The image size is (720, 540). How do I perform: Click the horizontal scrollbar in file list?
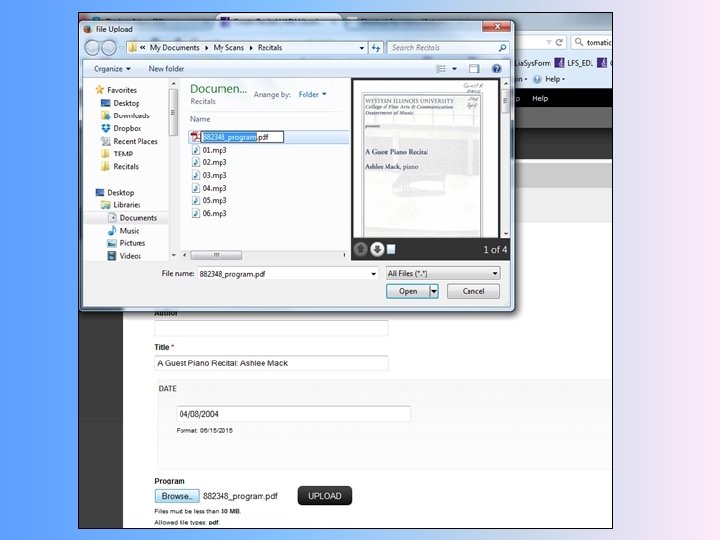[216, 255]
